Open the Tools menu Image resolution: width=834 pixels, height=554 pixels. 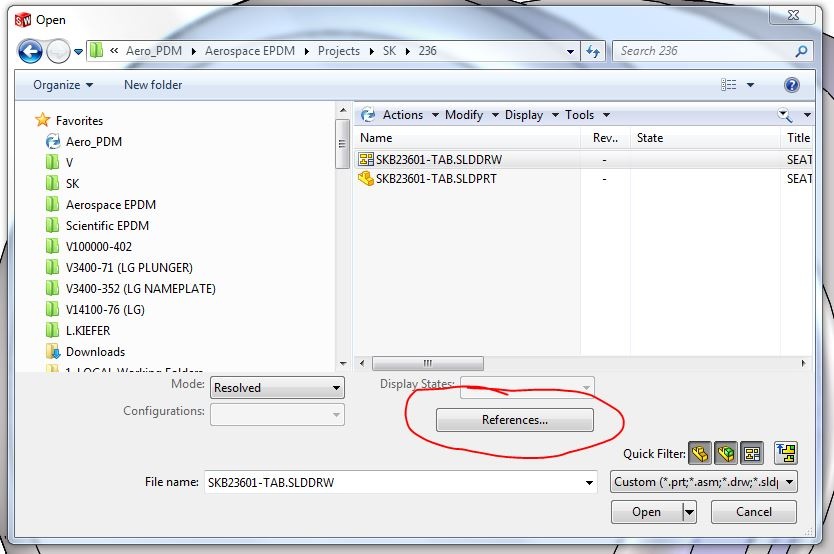[587, 115]
